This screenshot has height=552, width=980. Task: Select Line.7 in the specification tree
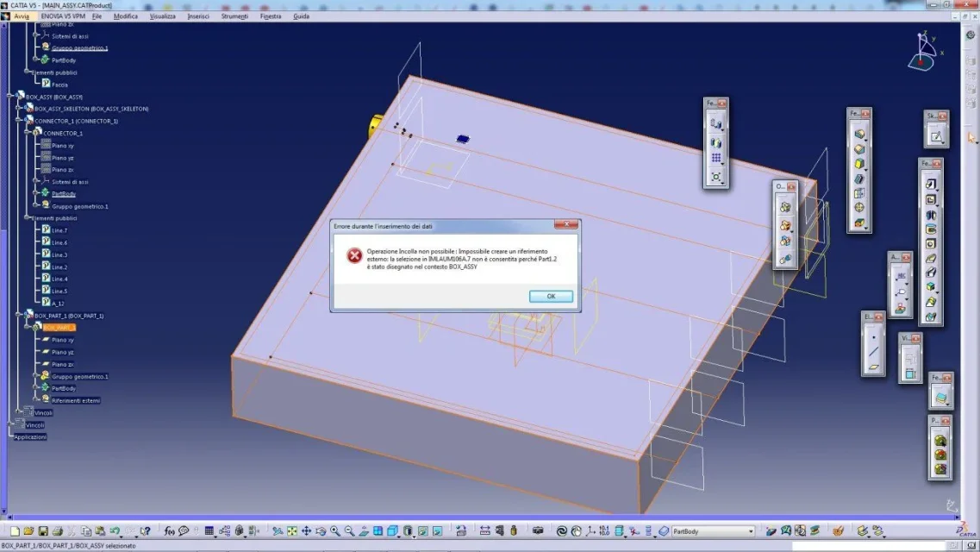tap(59, 230)
